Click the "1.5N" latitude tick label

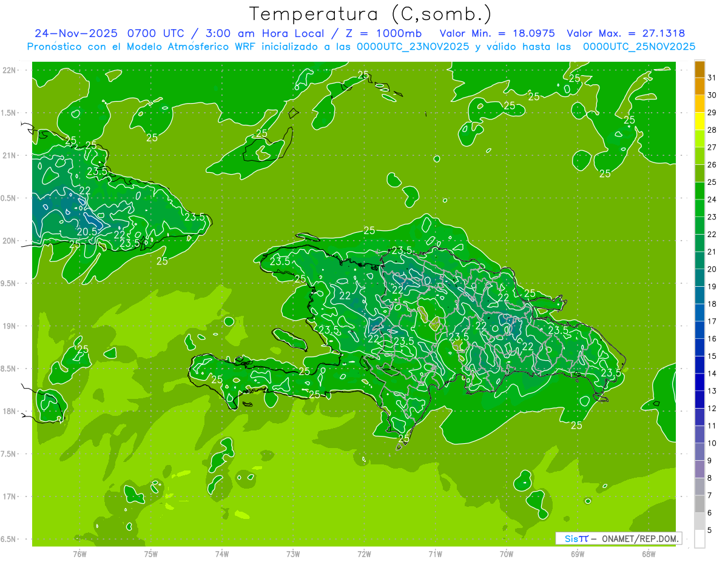pyautogui.click(x=9, y=113)
